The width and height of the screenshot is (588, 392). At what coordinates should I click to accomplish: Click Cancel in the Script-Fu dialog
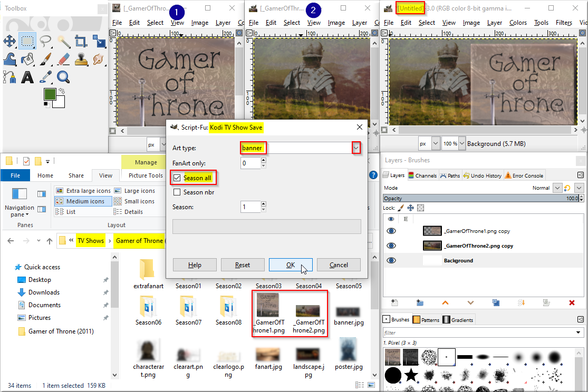coord(339,265)
